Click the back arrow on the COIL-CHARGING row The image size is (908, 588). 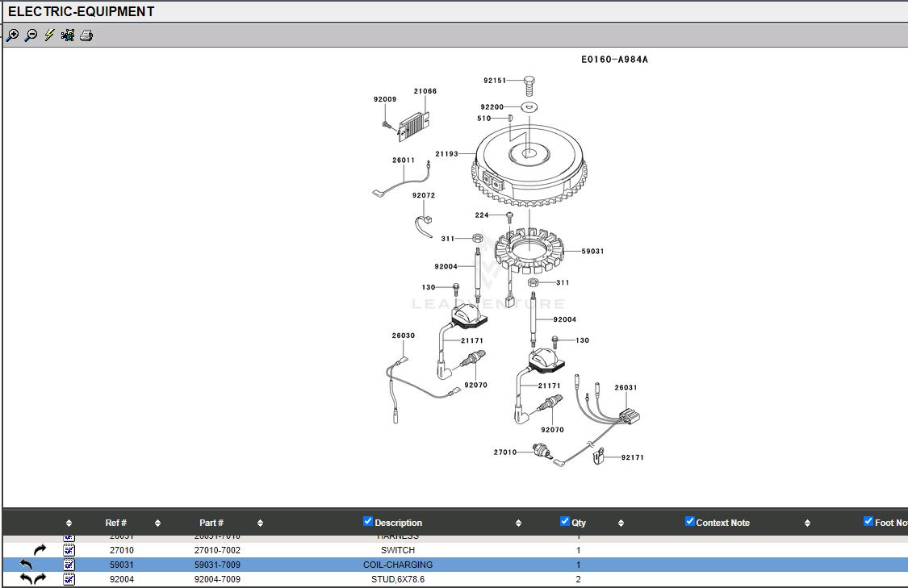(x=27, y=565)
